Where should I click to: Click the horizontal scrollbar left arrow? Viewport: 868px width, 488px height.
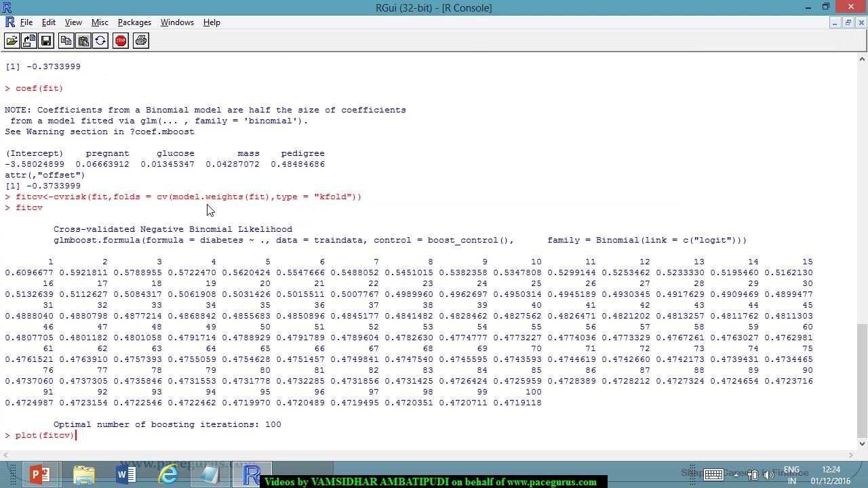click(7, 455)
